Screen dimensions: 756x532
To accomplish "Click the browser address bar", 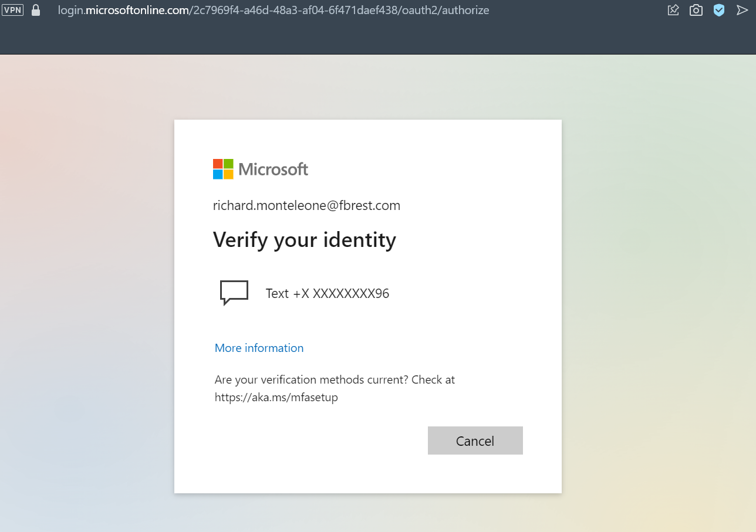I will point(274,10).
